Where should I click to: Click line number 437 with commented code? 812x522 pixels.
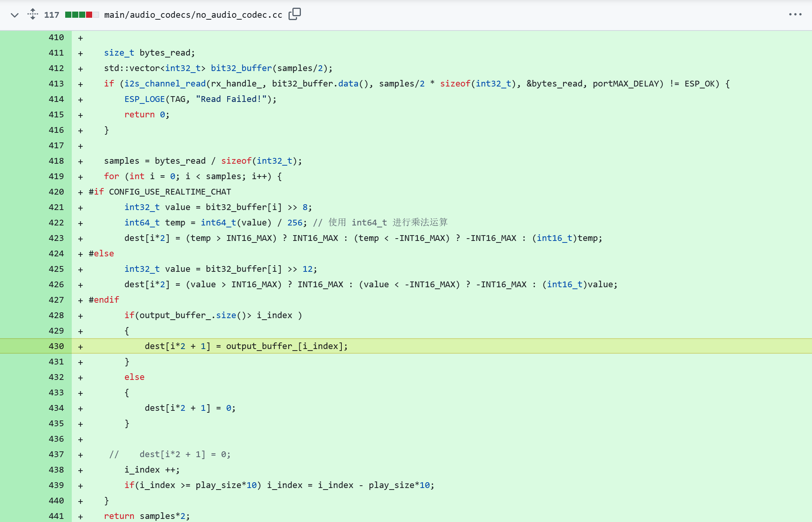click(56, 454)
